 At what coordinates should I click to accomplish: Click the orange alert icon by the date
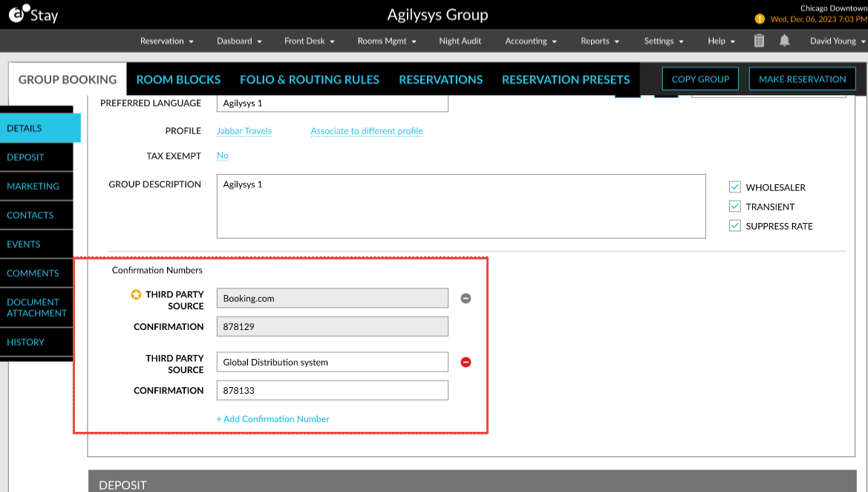[x=760, y=19]
